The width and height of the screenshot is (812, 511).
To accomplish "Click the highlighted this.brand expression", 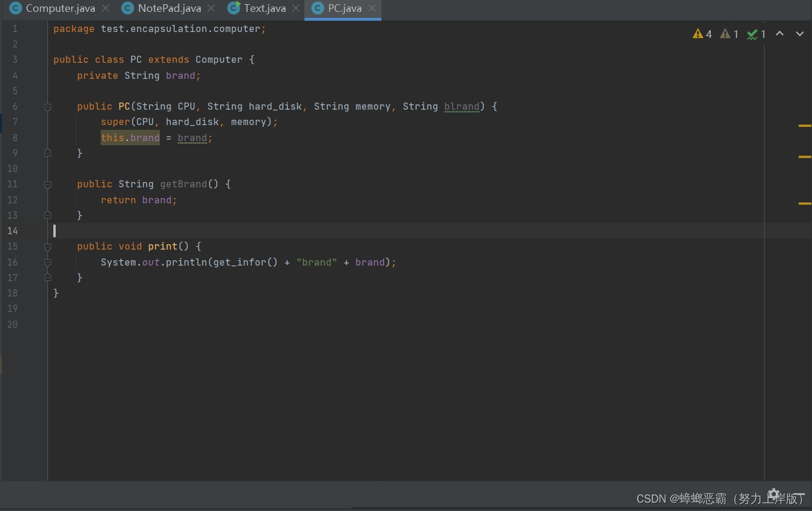I will tap(130, 138).
